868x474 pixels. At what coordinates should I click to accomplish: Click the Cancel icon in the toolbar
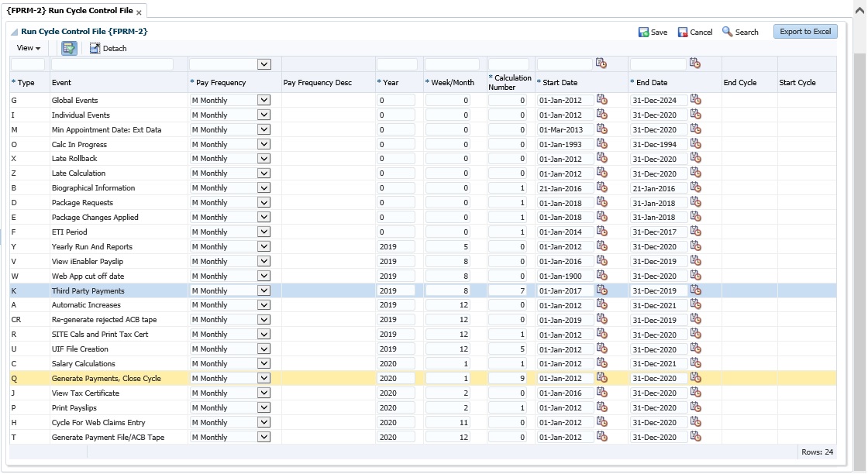click(x=683, y=33)
